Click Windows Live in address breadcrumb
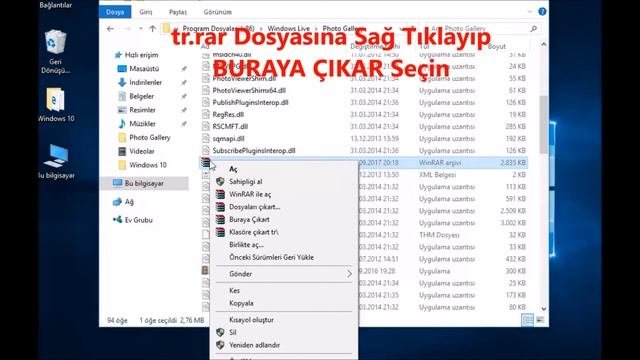Viewport: 640px width, 360px height. pyautogui.click(x=289, y=29)
